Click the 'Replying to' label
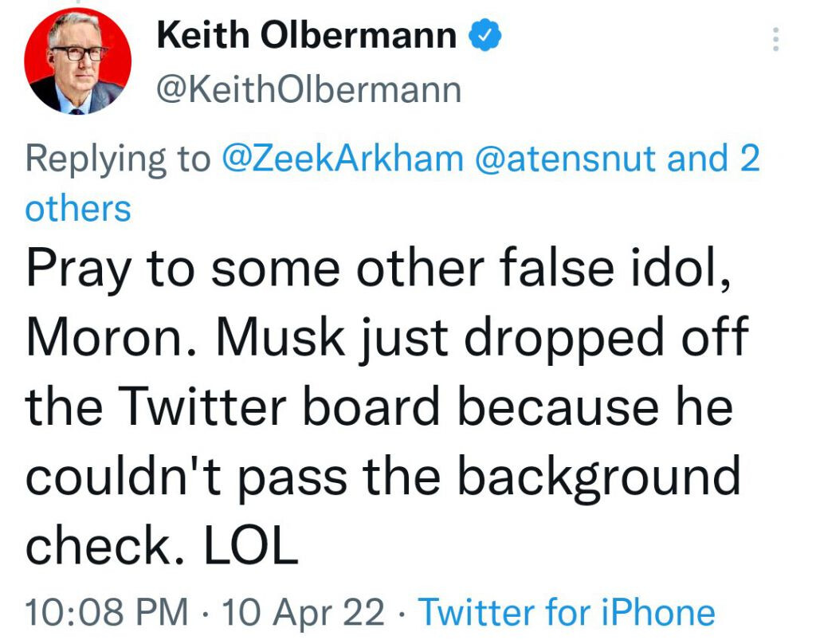Image resolution: width=816 pixels, height=644 pixels. coord(118,159)
